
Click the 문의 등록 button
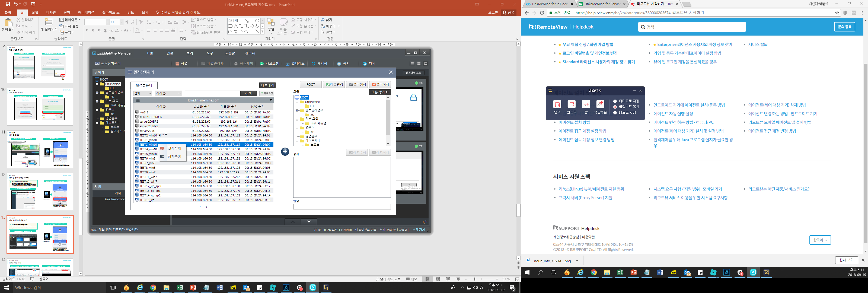click(x=844, y=27)
